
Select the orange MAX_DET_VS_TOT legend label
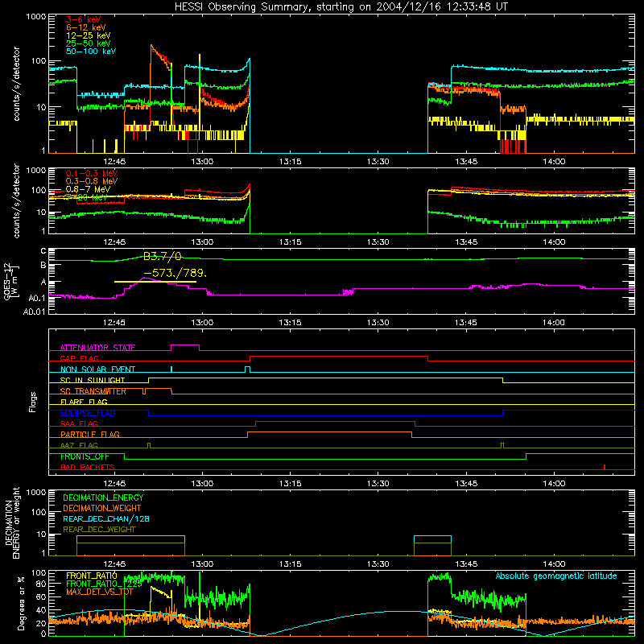click(99, 592)
